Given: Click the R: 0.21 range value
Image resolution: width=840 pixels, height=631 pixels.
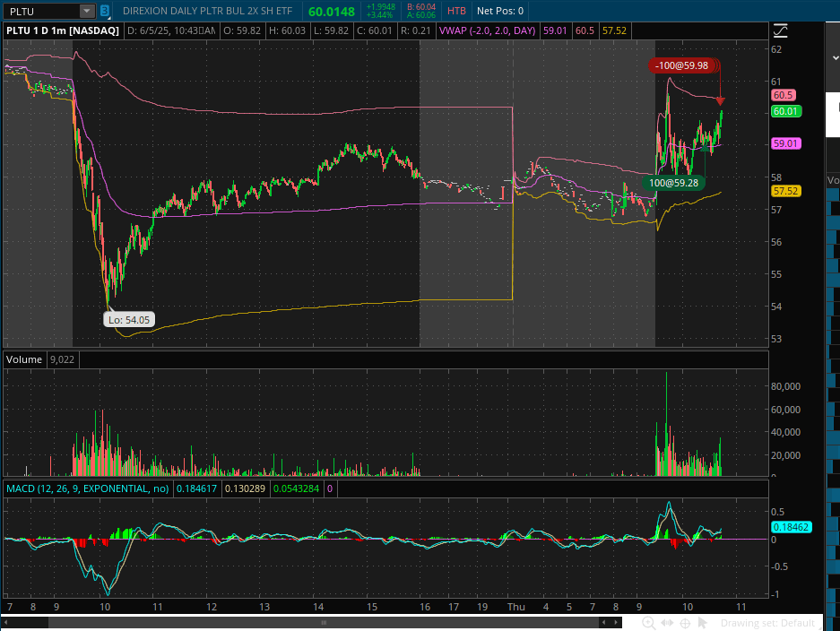Looking at the screenshot, I should pos(416,30).
